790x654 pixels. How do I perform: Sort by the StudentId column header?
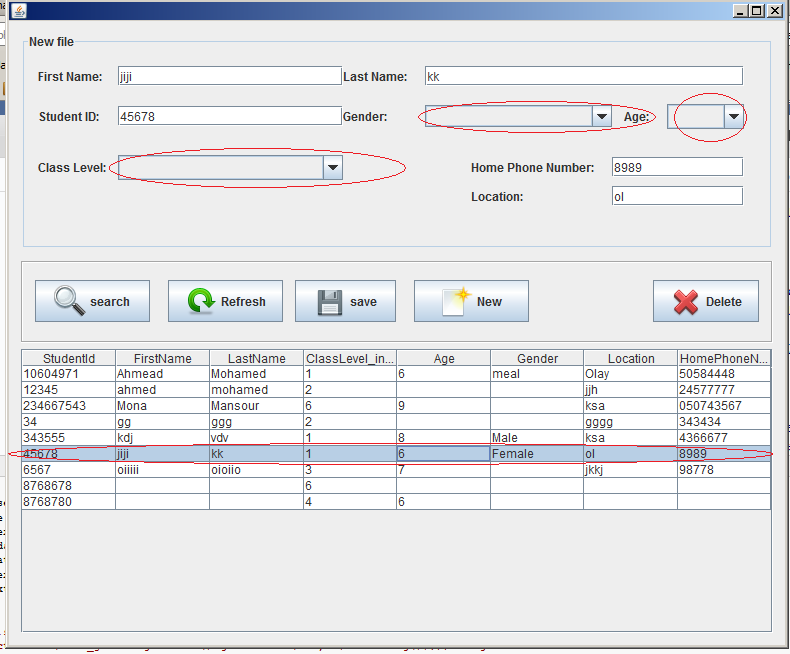(x=69, y=358)
